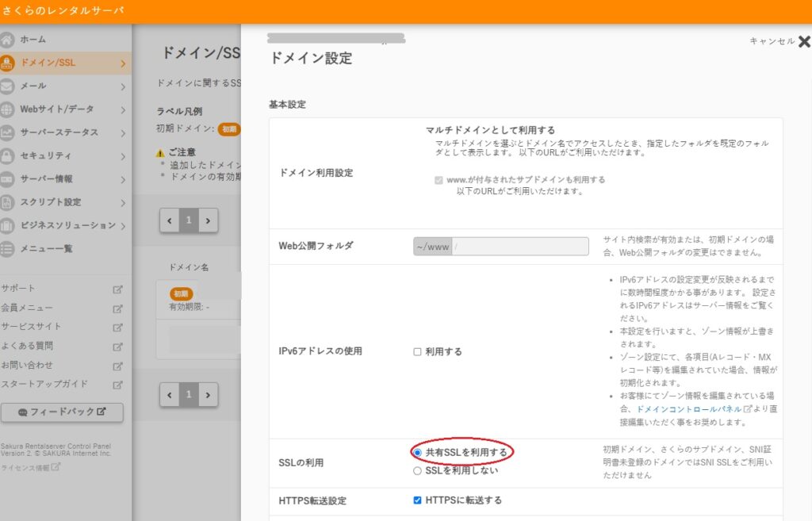Uncheck HTTPSに転送する checkbox
This screenshot has width=812, height=521.
(x=417, y=500)
